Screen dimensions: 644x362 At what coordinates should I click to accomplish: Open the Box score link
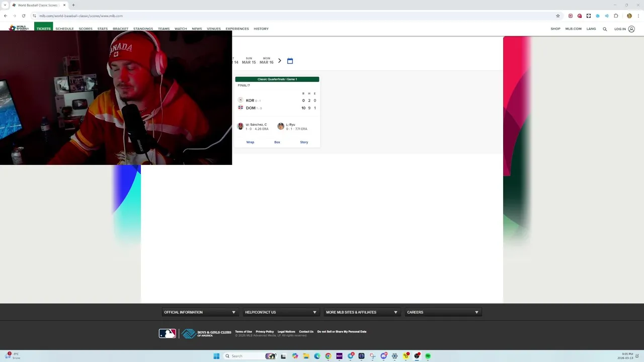pyautogui.click(x=277, y=142)
